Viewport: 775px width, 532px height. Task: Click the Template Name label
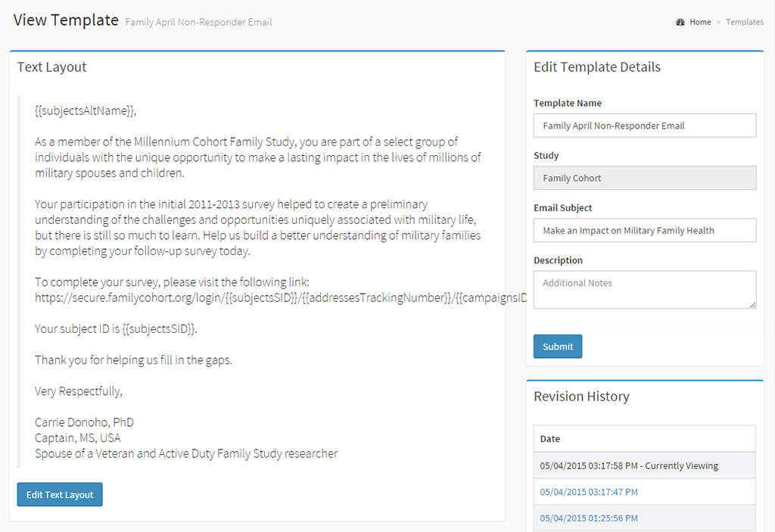(568, 103)
